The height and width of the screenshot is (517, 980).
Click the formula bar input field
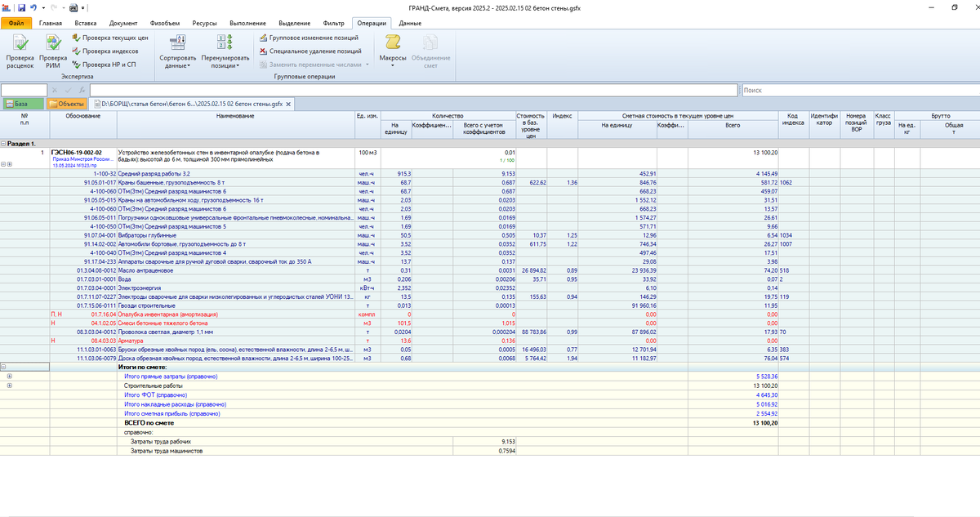413,90
